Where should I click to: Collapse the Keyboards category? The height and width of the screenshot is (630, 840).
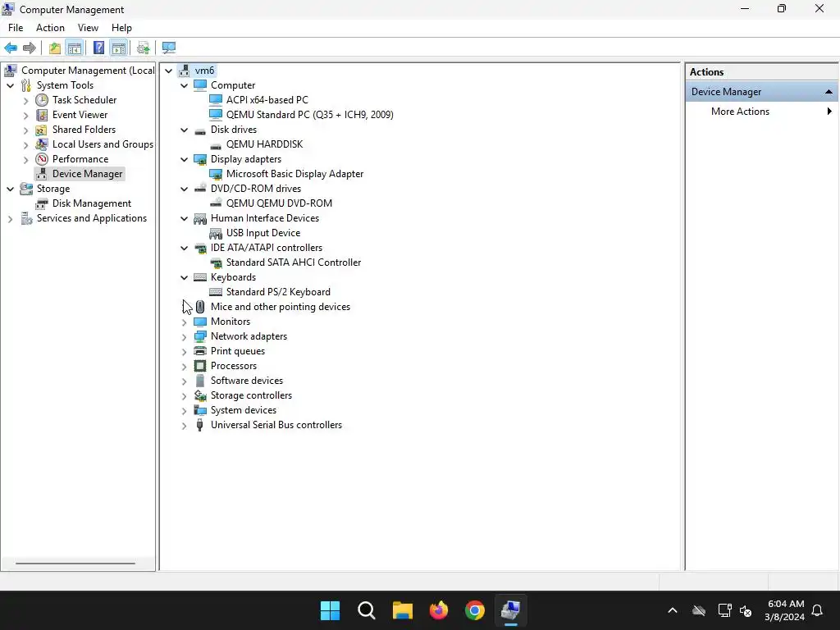coord(185,277)
